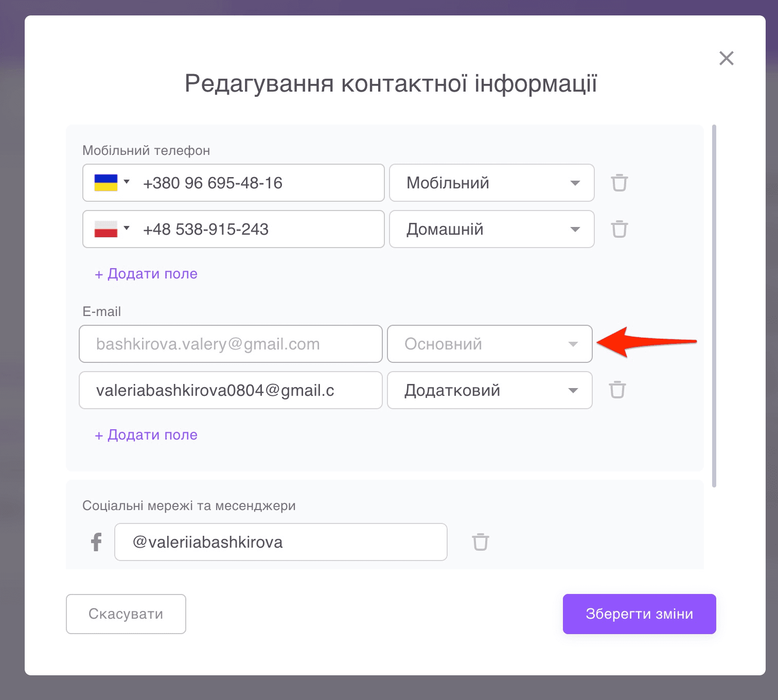Image resolution: width=778 pixels, height=700 pixels.
Task: Click the Зберегти зміни button
Action: [639, 614]
